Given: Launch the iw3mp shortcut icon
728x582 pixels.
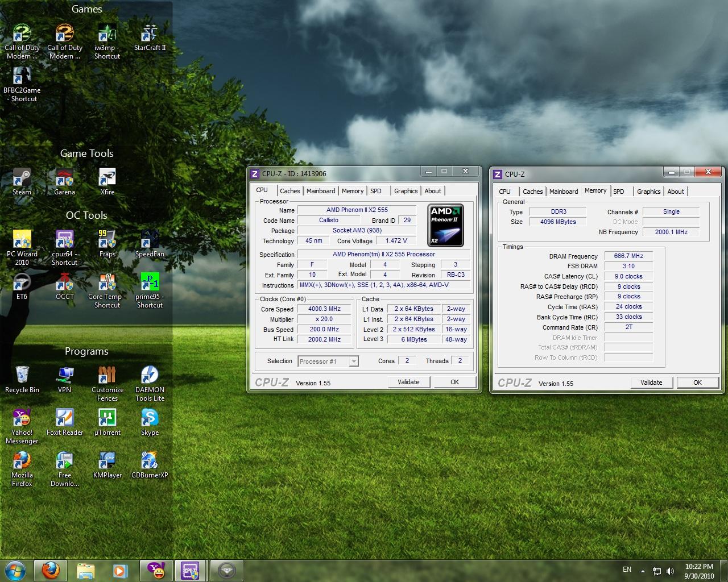Looking at the screenshot, I should pyautogui.click(x=107, y=41).
